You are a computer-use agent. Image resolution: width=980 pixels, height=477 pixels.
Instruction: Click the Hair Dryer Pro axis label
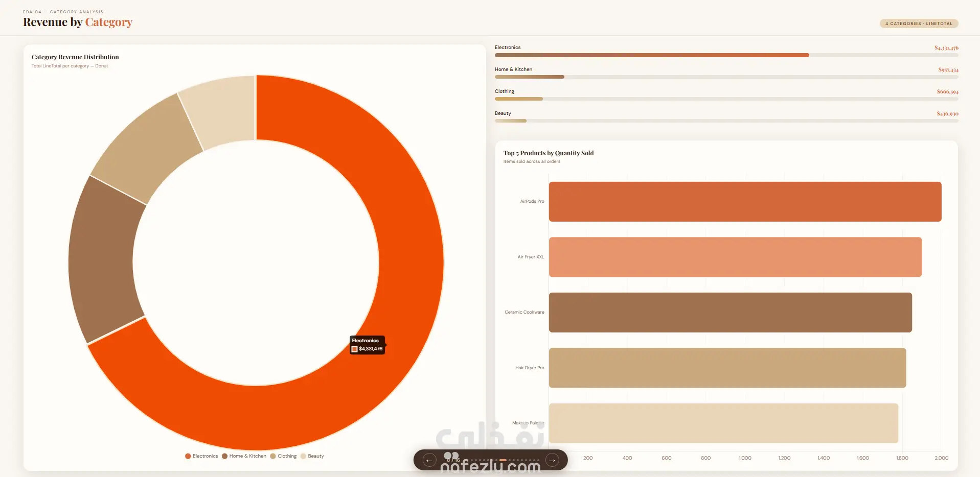point(530,368)
